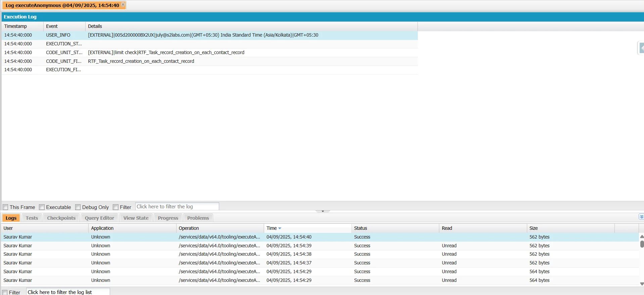Open the Problems tab
This screenshot has height=295, width=644.
(x=198, y=218)
